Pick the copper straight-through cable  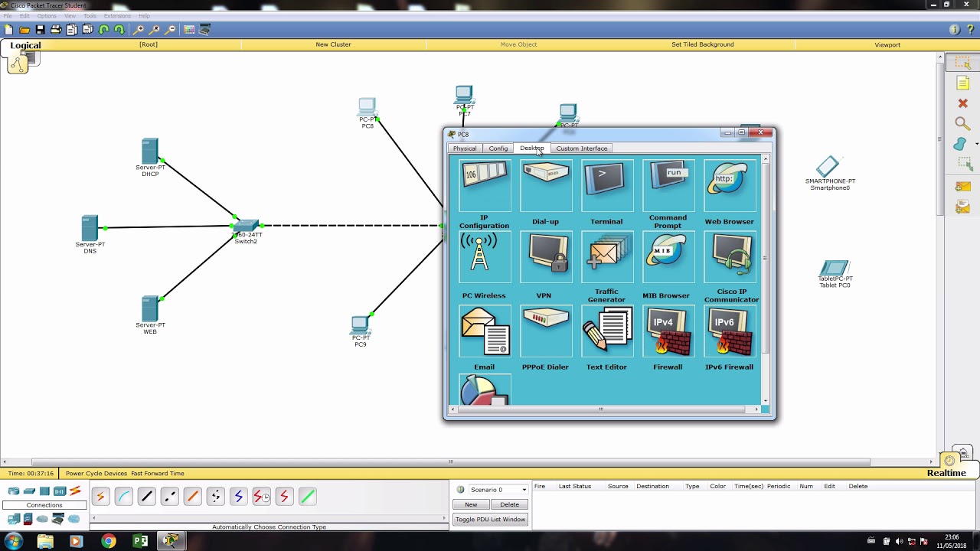(146, 497)
